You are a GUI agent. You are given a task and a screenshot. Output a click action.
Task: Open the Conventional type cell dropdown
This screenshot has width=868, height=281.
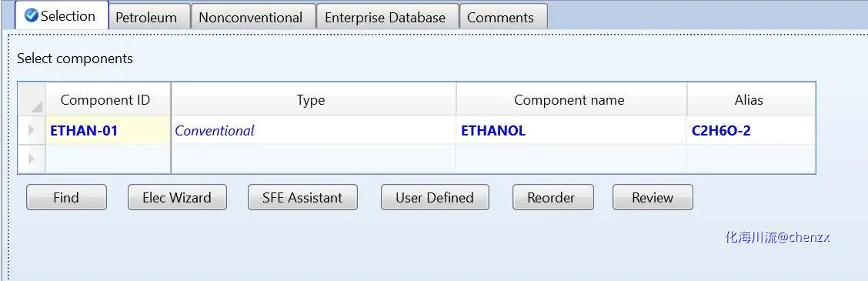pyautogui.click(x=313, y=130)
